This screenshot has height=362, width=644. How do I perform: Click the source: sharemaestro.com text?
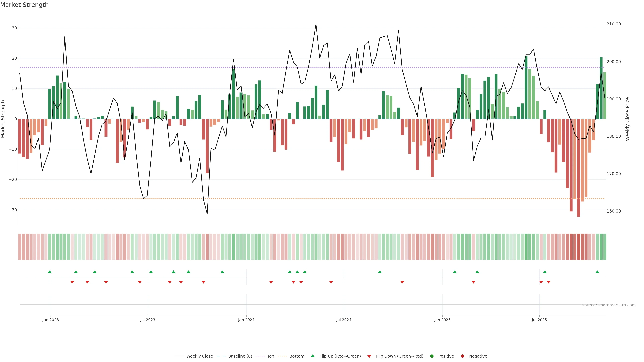click(x=609, y=305)
